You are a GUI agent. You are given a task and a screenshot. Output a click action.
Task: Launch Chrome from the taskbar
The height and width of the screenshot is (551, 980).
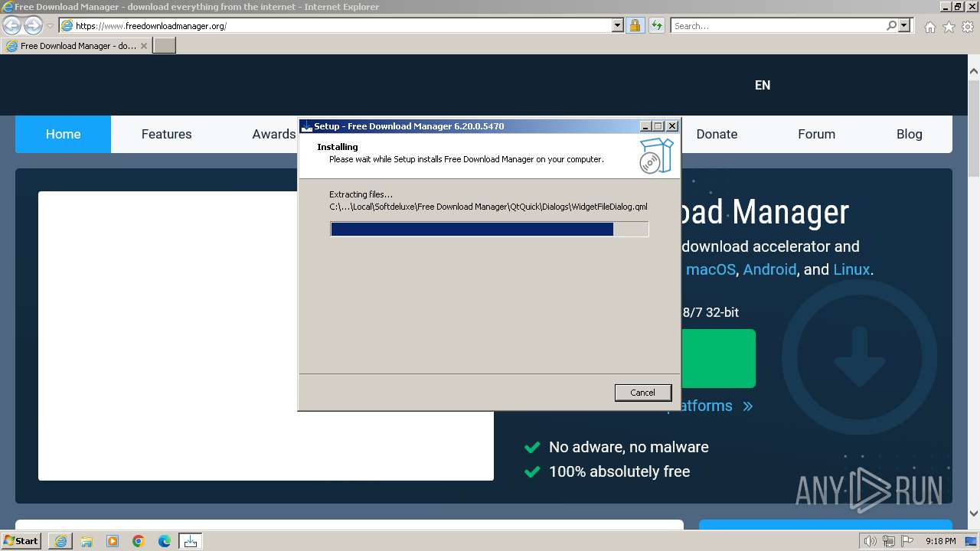pos(139,541)
